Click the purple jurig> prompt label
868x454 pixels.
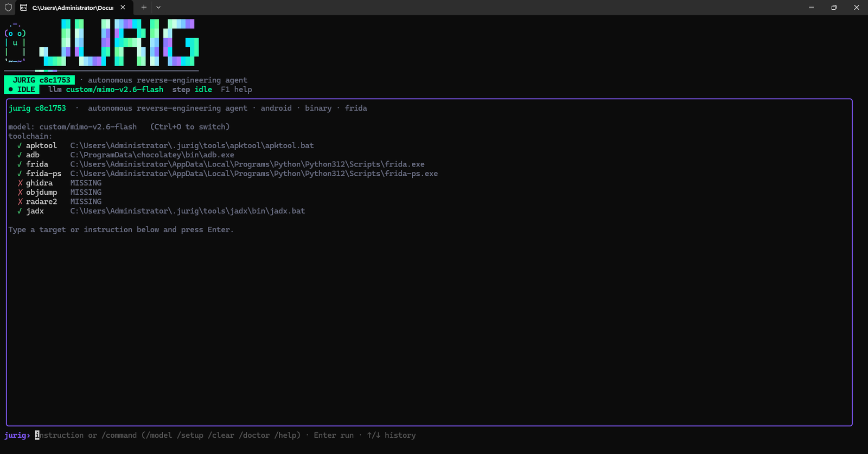point(17,435)
